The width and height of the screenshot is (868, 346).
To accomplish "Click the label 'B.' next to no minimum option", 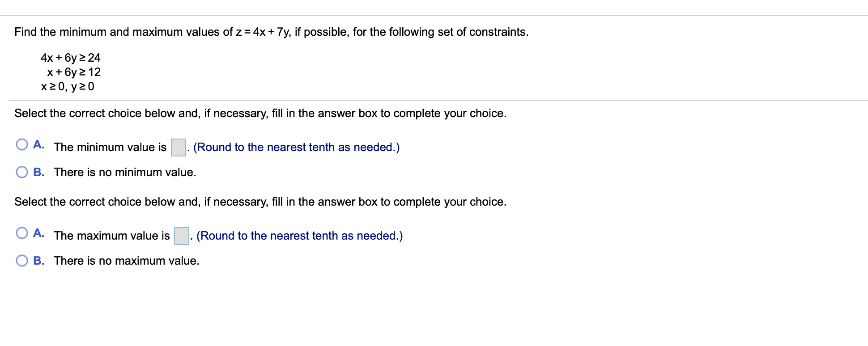I will coord(39,172).
